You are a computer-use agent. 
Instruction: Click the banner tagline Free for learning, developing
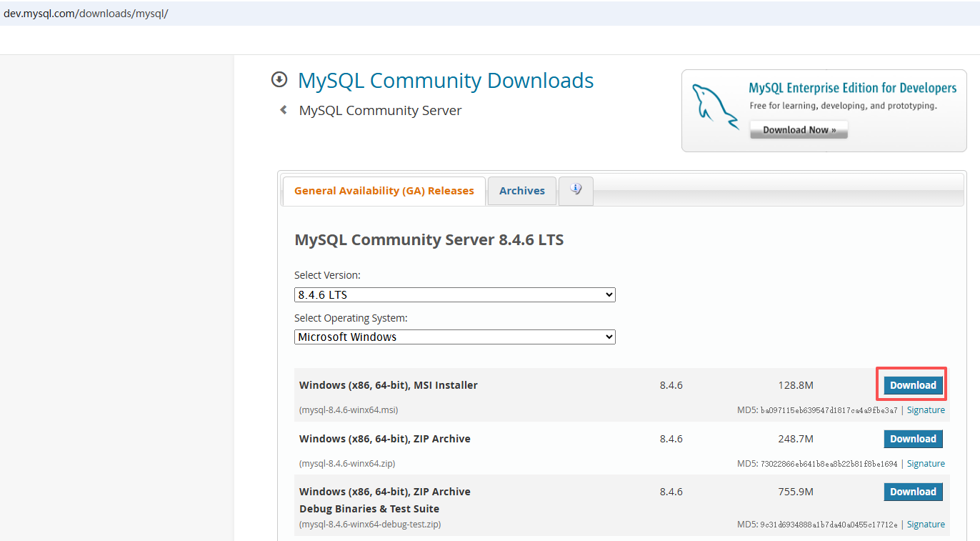(x=843, y=106)
